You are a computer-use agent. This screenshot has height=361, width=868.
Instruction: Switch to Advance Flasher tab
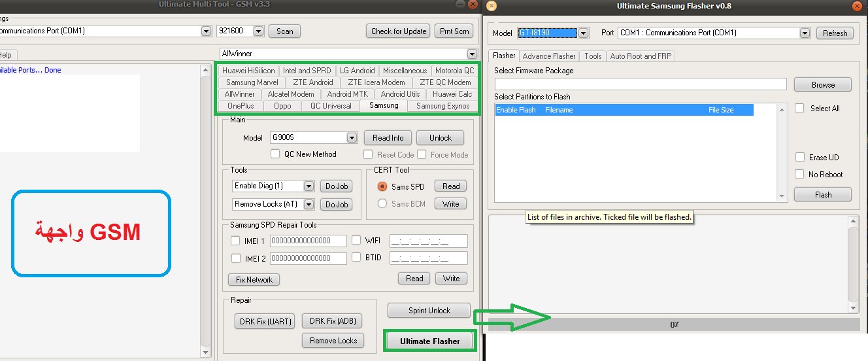coord(549,56)
